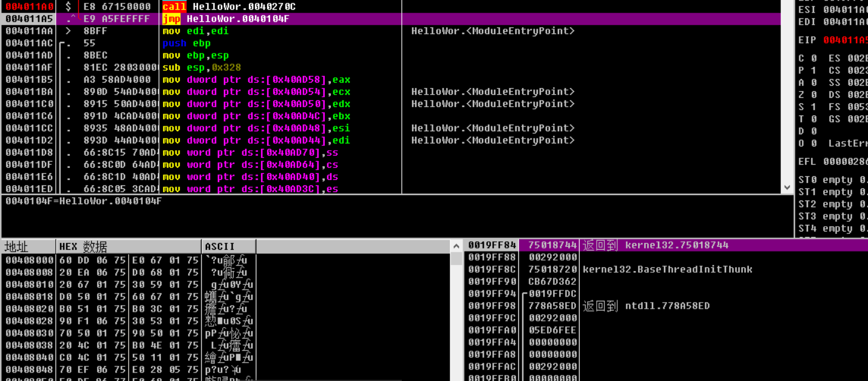Click hex bytes 81EC 28030000 in disassembly
This screenshot has width=868, height=381.
(121, 67)
